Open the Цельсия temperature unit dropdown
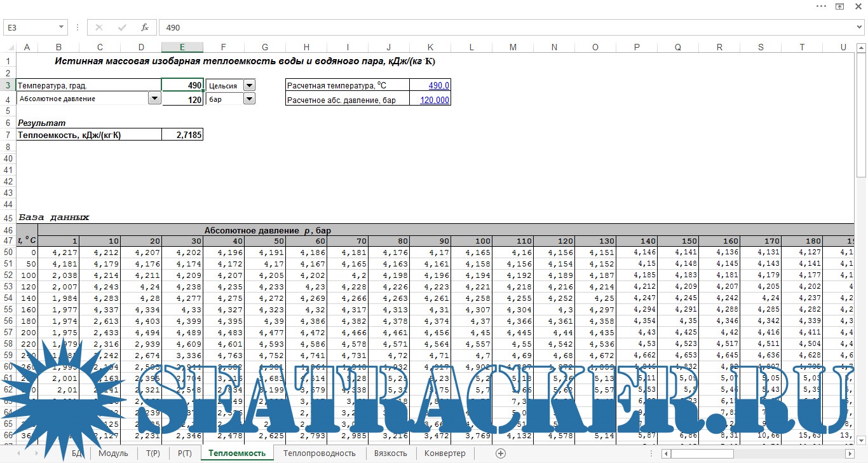 click(x=249, y=85)
